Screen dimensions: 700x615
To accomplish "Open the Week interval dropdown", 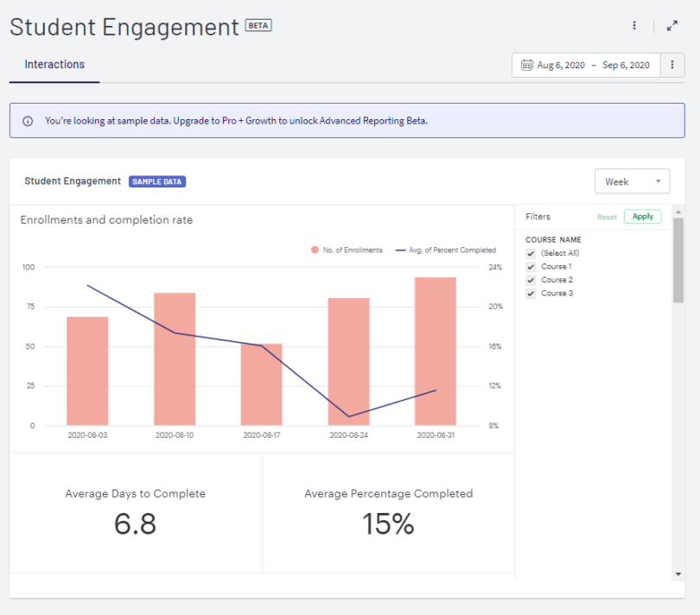I will tap(632, 181).
